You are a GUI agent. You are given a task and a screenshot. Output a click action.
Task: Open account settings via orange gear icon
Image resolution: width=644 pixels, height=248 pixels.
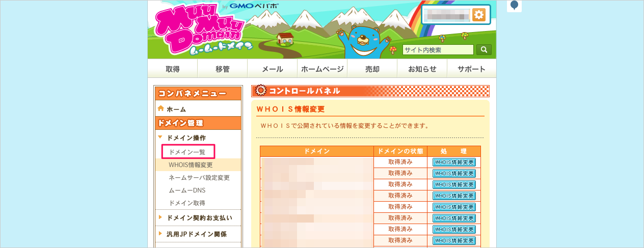point(478,15)
